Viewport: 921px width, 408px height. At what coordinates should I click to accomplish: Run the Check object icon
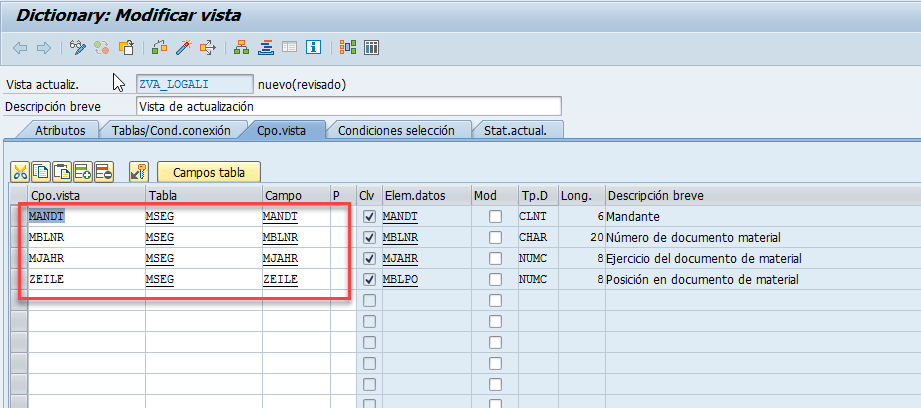159,48
